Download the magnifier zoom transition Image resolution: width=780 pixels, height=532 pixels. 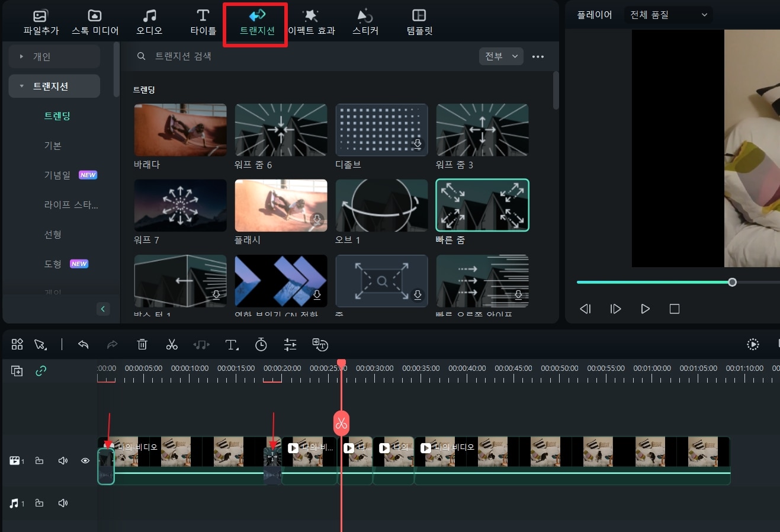(418, 294)
